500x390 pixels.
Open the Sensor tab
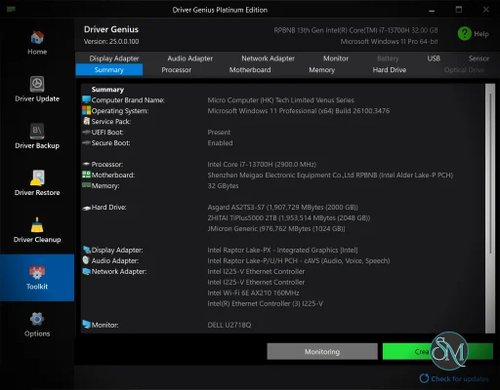coord(479,58)
